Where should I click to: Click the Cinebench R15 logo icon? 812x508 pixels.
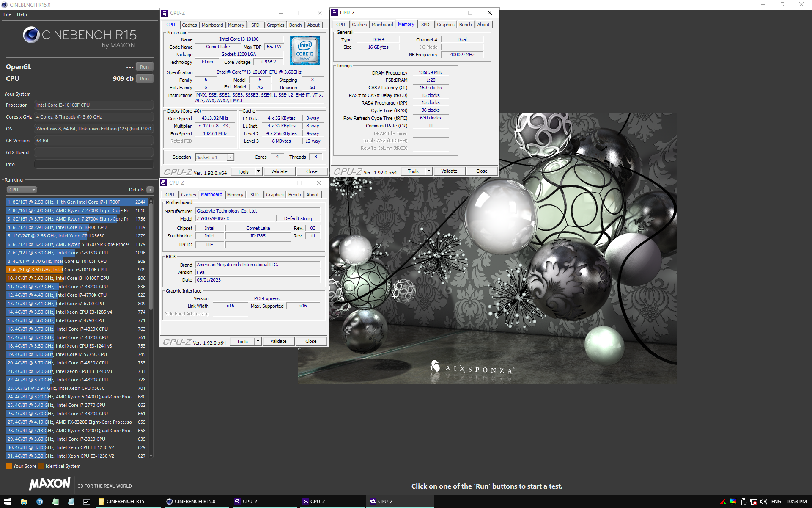click(x=31, y=35)
